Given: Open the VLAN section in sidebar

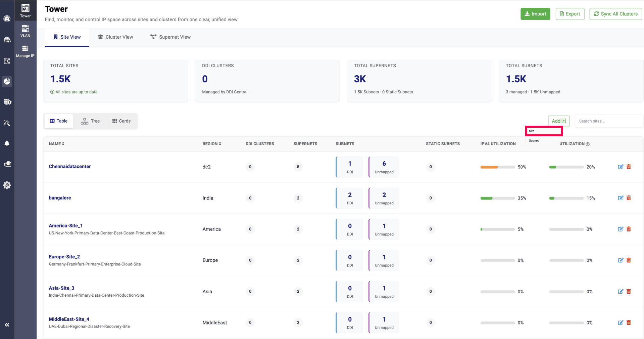Looking at the screenshot, I should [x=25, y=31].
